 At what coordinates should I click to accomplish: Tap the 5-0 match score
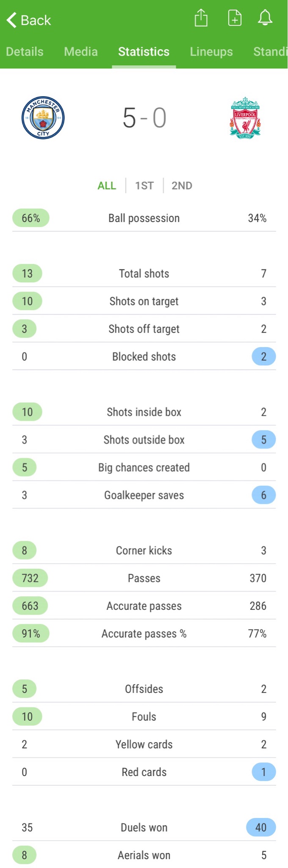[x=144, y=118]
